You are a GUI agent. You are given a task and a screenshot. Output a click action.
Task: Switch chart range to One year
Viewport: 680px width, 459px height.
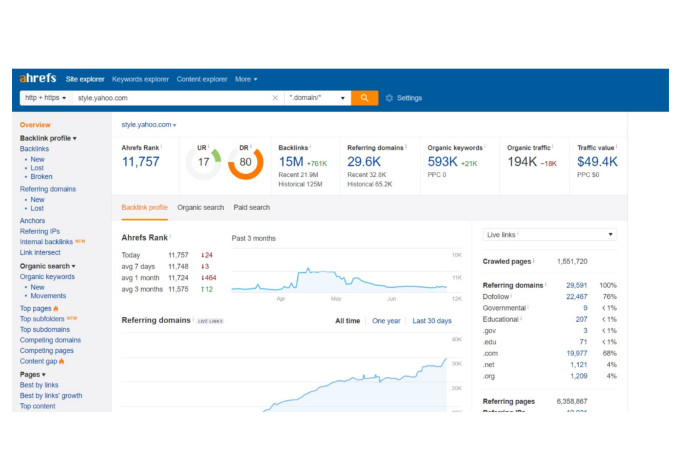point(386,321)
